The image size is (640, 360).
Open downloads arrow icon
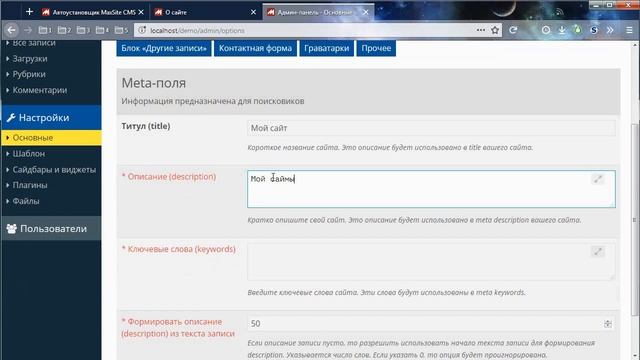[562, 30]
